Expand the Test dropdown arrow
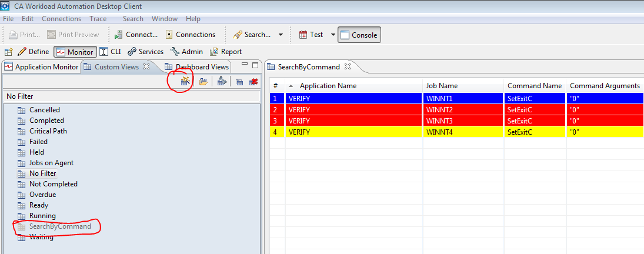Screen dimensions: 644x254 click(333, 35)
